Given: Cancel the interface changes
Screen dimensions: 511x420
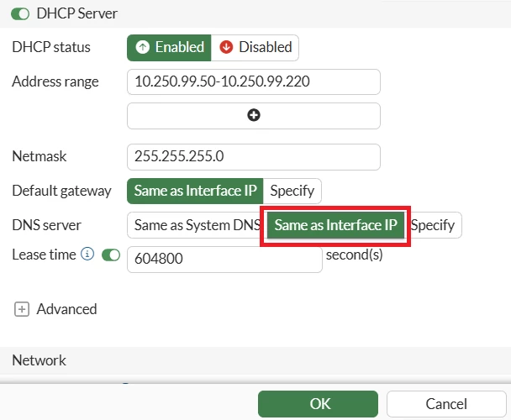Looking at the screenshot, I should (x=446, y=404).
